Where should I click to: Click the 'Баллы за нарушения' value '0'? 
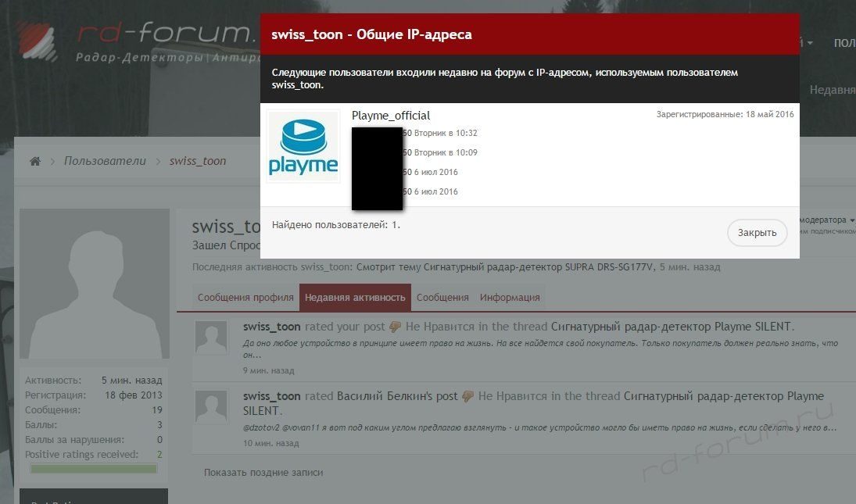[159, 439]
